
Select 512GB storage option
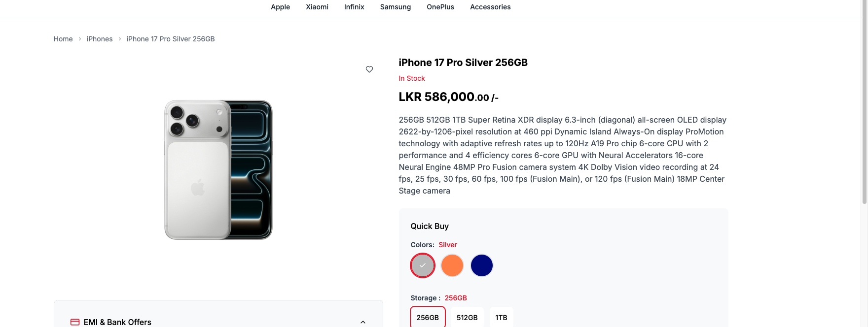(467, 318)
